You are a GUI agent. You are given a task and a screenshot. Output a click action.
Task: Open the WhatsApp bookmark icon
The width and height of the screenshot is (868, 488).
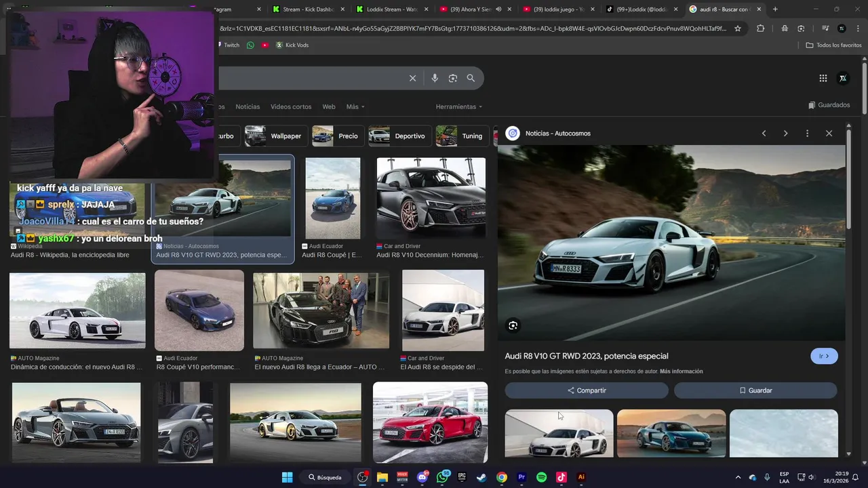(x=250, y=45)
